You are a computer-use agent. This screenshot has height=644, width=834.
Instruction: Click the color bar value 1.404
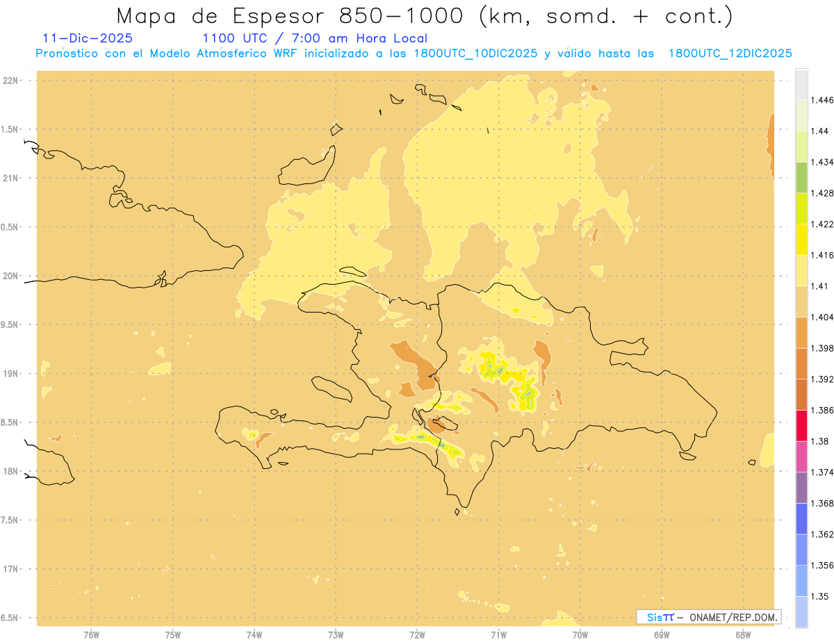tap(824, 317)
